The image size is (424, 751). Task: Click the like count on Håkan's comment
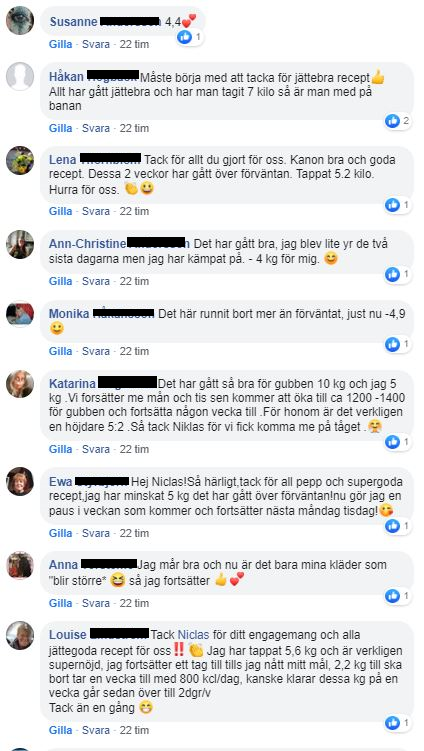pos(406,121)
